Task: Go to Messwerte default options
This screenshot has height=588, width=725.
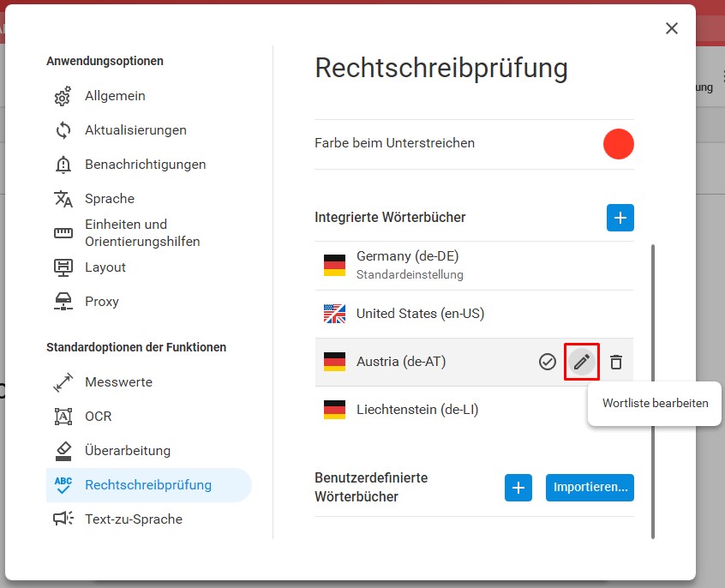Action: coord(149,382)
